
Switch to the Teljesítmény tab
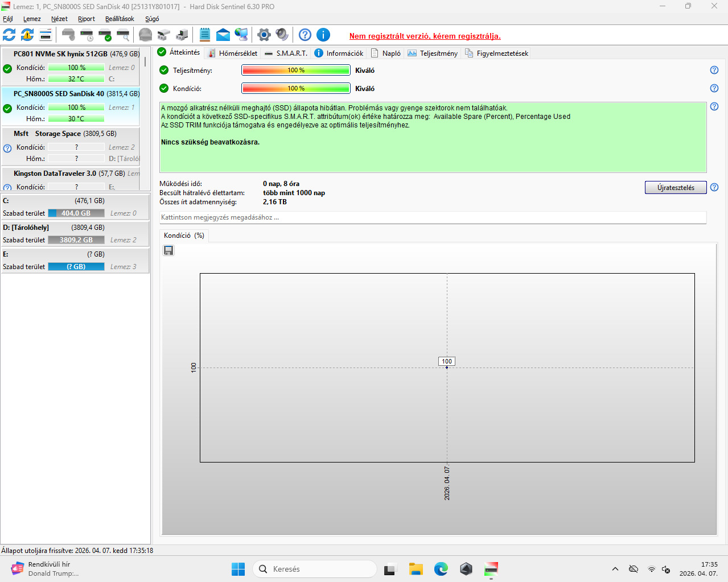(x=433, y=53)
